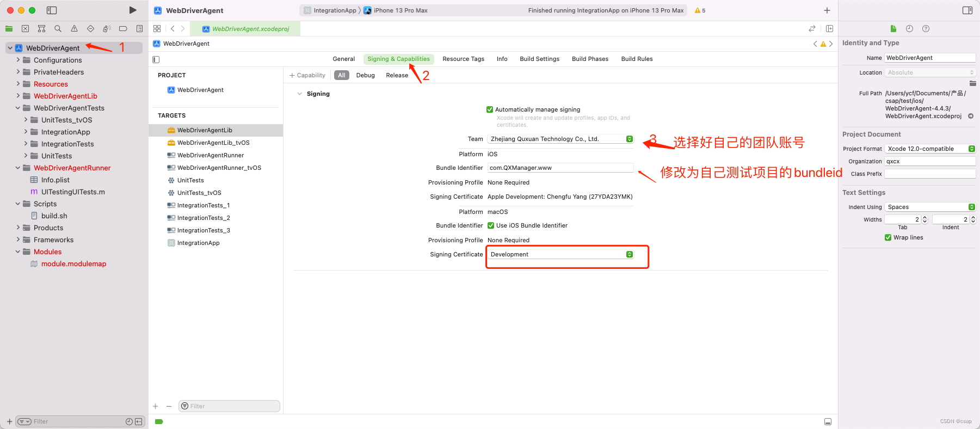Open the Quick Help inspector icon
Image resolution: width=980 pixels, height=429 pixels.
tap(926, 29)
